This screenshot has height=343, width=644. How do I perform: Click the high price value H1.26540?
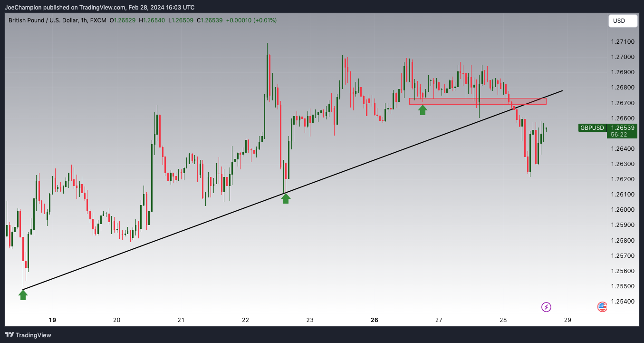152,20
